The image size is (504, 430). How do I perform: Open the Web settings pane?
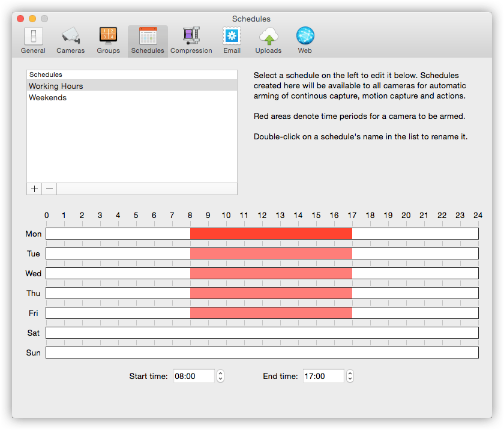pos(305,40)
